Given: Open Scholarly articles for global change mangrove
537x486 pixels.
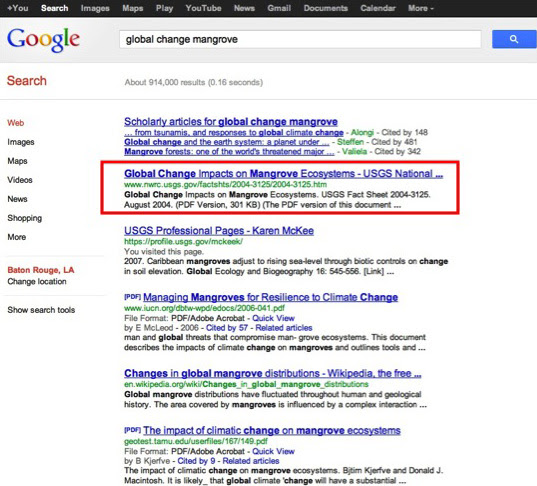Looking at the screenshot, I should tap(231, 122).
